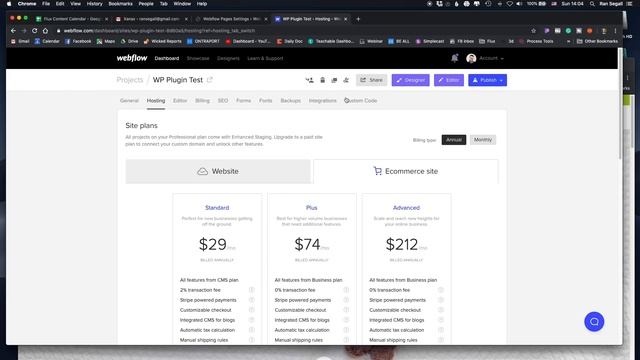Open the Fonts tab
The width and height of the screenshot is (640, 360).
pos(266,100)
